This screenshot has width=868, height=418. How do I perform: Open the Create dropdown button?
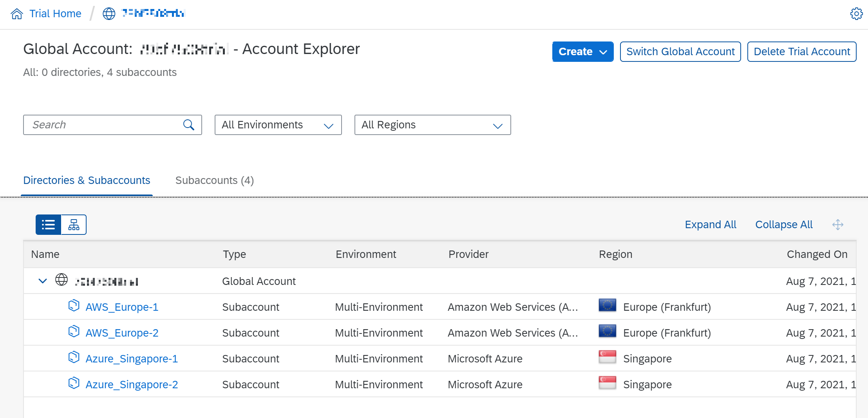coord(583,52)
